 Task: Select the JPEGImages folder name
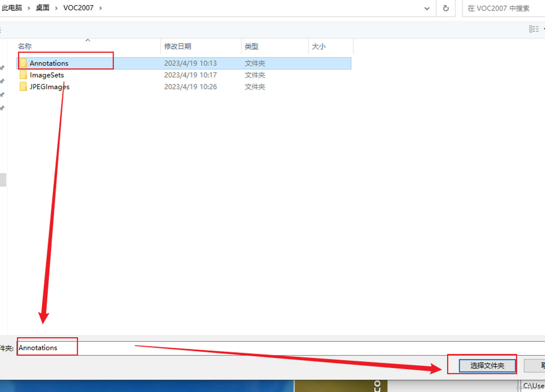50,87
